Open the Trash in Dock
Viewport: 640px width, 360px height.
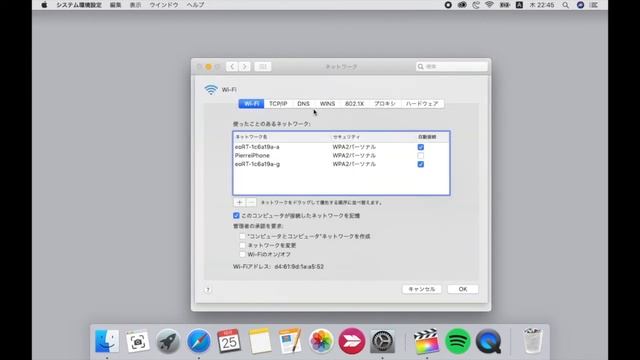point(533,341)
